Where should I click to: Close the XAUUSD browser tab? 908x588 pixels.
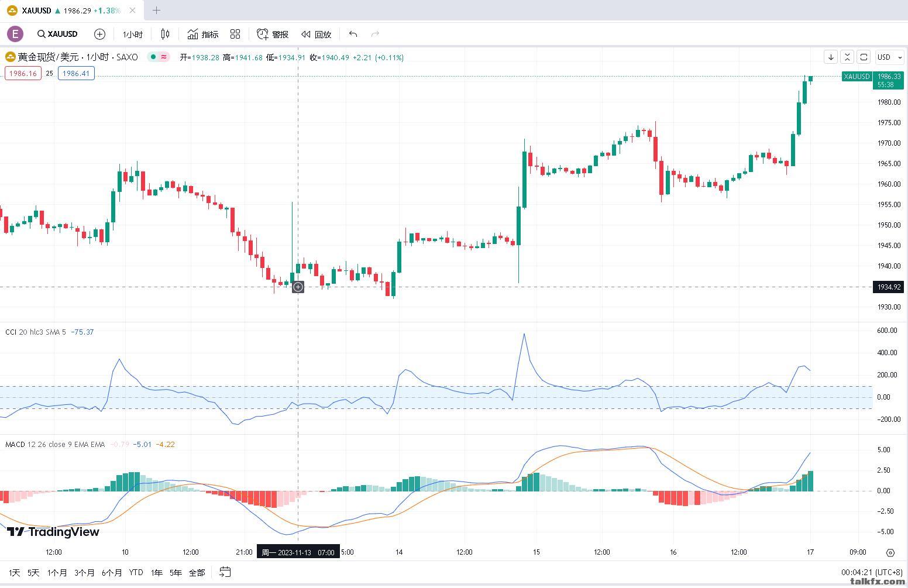pos(134,11)
